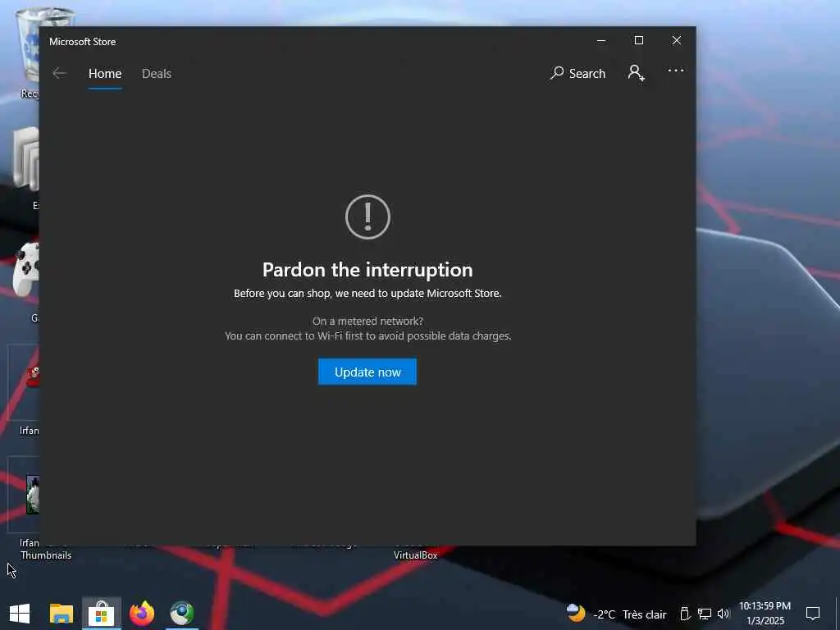Select the VirtualBox desktop shortcut label
The image size is (840, 630).
[416, 555]
